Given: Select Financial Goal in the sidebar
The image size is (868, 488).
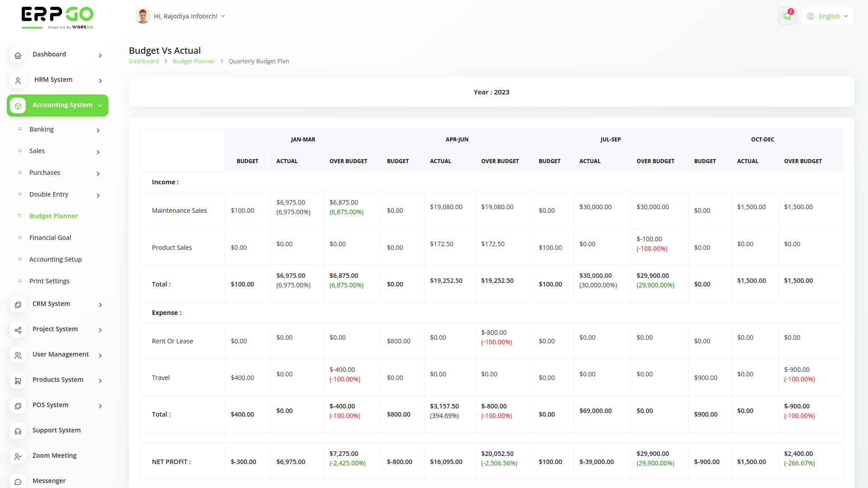Looking at the screenshot, I should tap(50, 238).
